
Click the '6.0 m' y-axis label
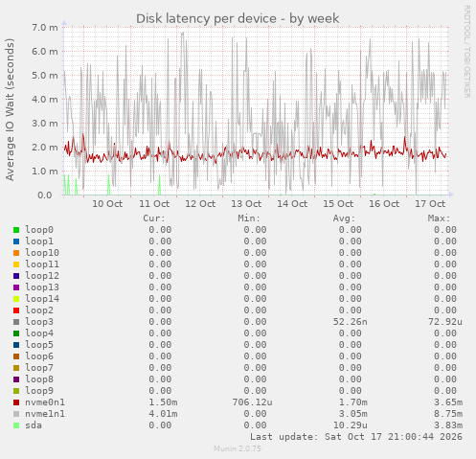45,52
